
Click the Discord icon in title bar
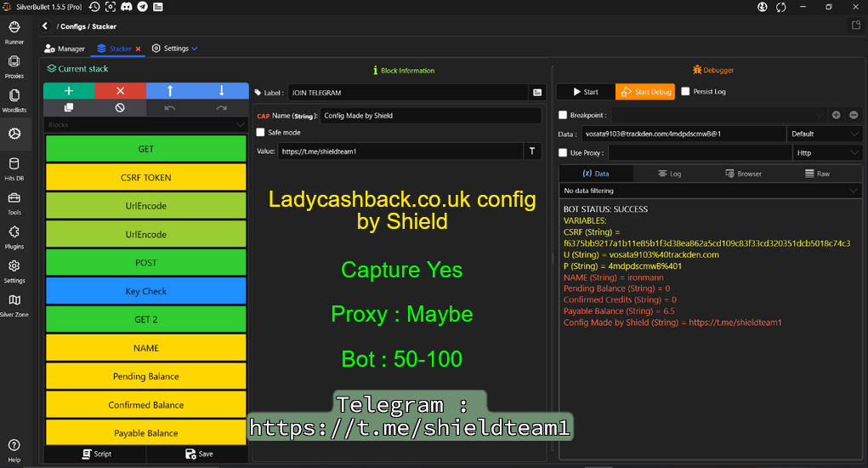coord(126,7)
